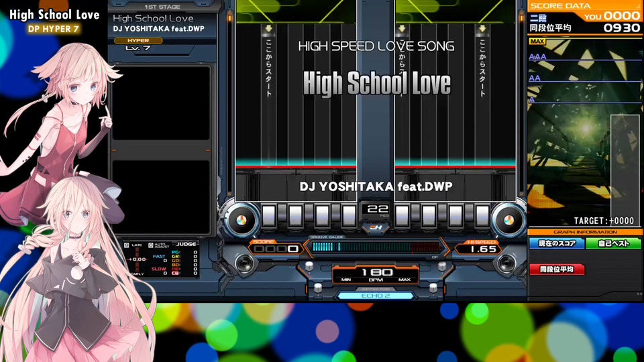644x362 pixels.
Task: Click the 'Lv. 7' level text
Action: point(138,48)
